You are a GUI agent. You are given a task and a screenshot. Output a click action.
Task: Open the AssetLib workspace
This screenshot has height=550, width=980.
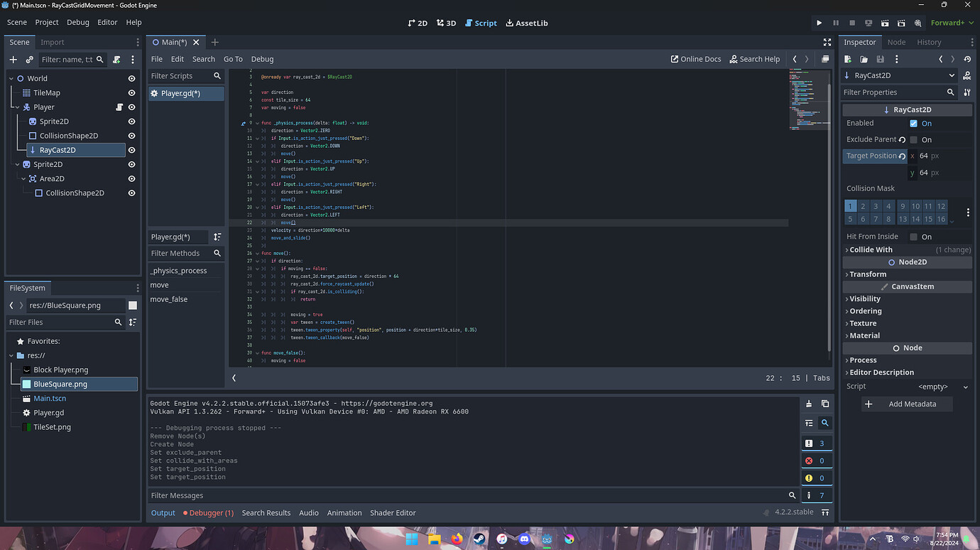pyautogui.click(x=526, y=23)
